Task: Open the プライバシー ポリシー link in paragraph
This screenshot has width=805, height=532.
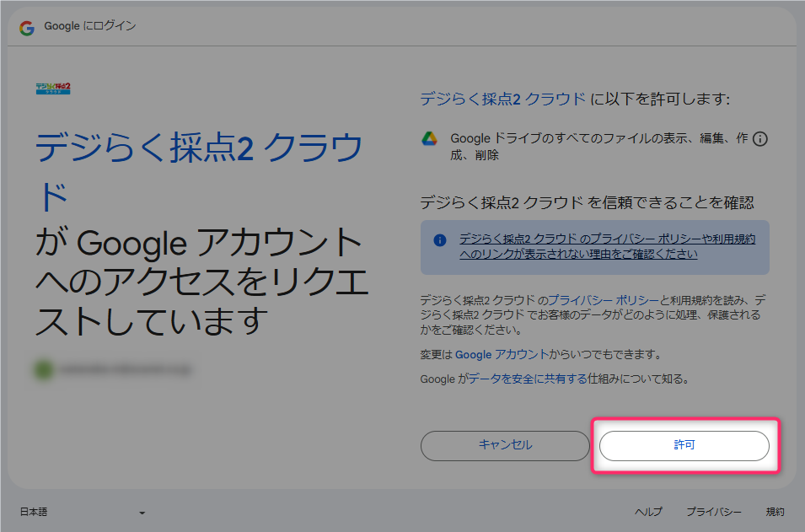Action: click(604, 300)
